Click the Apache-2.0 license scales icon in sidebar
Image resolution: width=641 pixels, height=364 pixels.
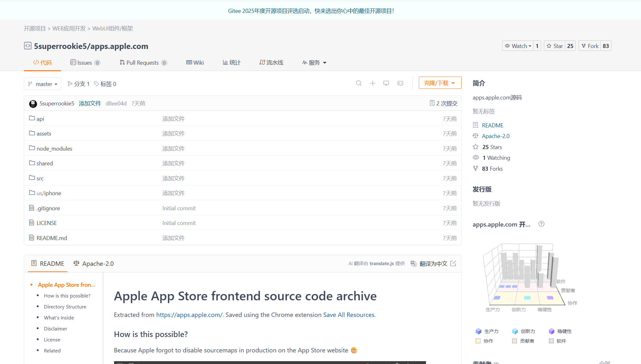[x=476, y=136]
